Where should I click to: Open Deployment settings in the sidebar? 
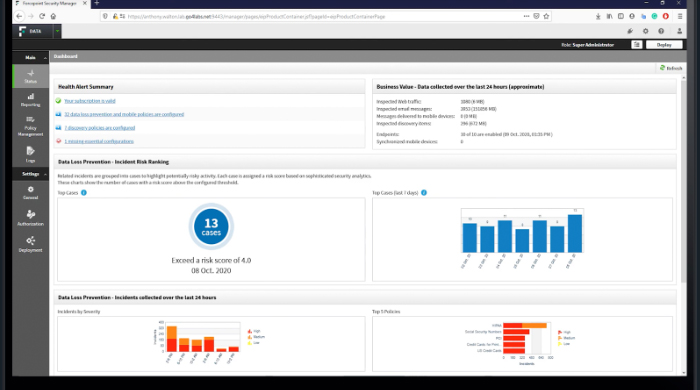(30, 244)
